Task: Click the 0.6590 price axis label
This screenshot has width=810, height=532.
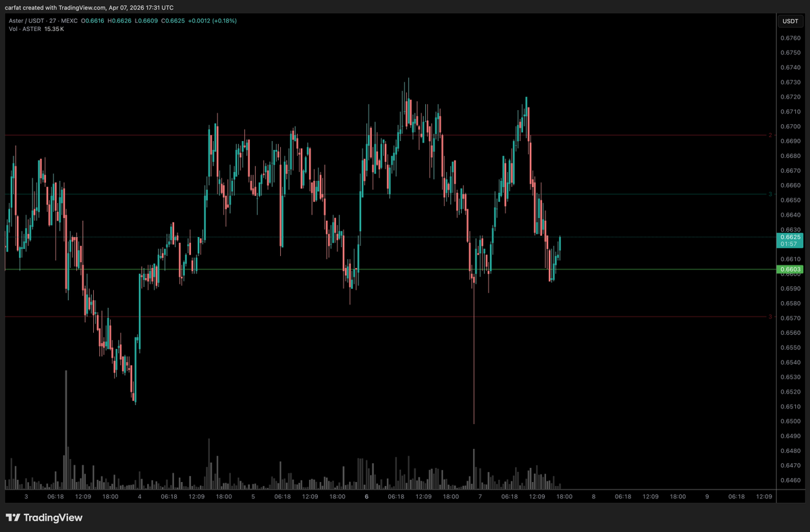Action: (790, 288)
